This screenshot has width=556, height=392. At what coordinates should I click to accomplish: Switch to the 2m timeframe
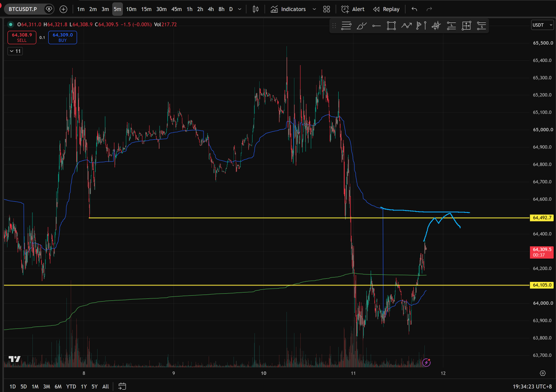(x=93, y=9)
